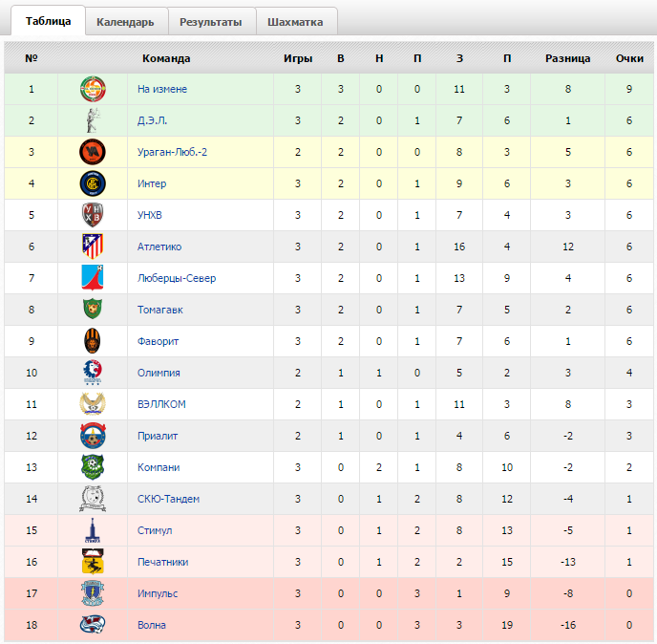This screenshot has height=644, width=657.
Task: Click the Волна team emblem
Action: pyautogui.click(x=93, y=625)
